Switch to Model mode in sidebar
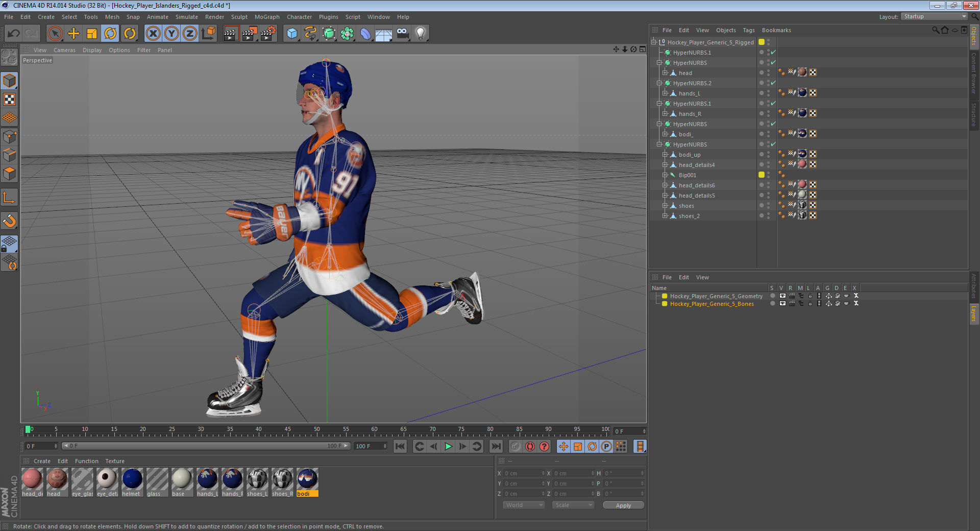 (x=10, y=81)
